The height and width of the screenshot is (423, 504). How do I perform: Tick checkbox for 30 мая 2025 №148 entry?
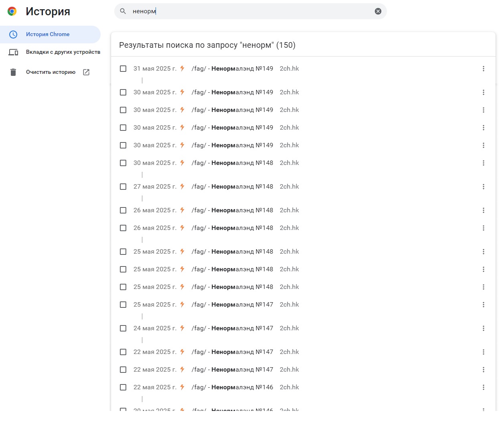point(123,163)
